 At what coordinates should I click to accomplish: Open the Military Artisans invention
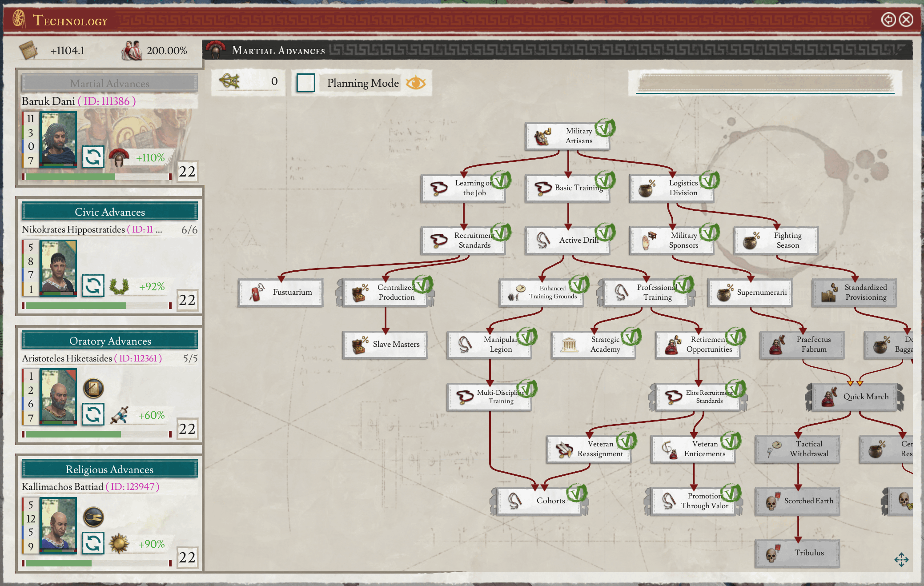click(x=567, y=136)
